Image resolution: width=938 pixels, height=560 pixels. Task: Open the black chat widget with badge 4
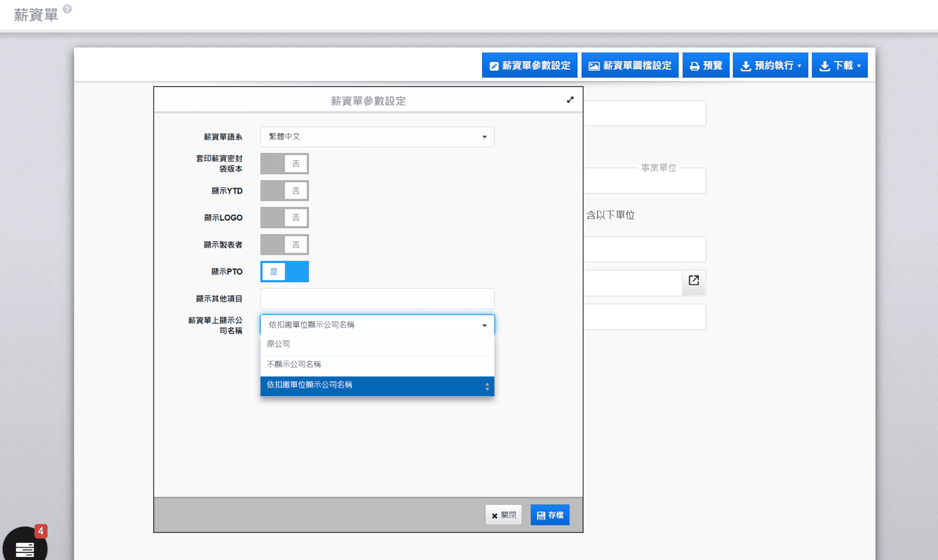pyautogui.click(x=25, y=546)
